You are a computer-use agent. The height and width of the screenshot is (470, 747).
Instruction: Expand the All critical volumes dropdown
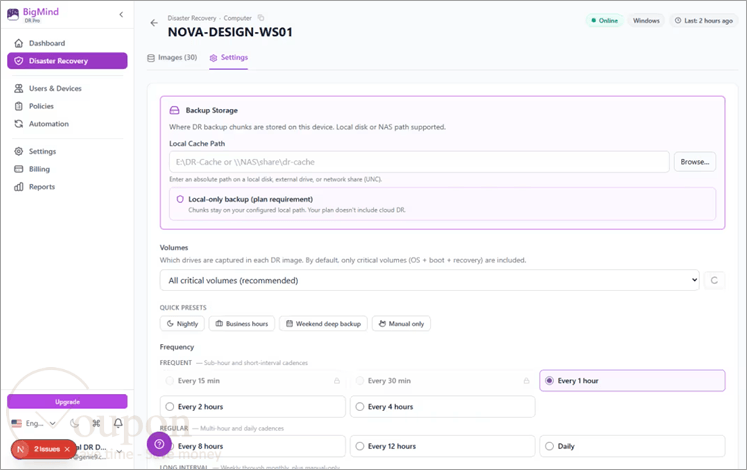coord(429,280)
